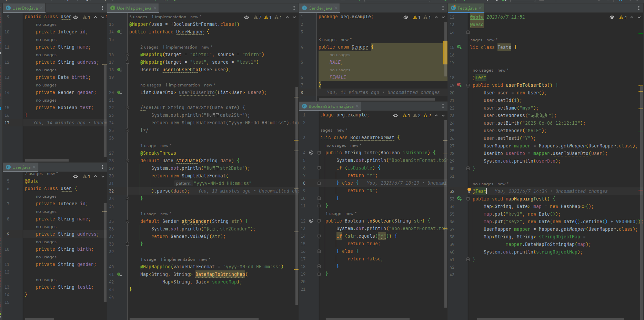The width and height of the screenshot is (644, 320).
Task: Click 'private String address;' line in User.java
Action: pyautogui.click(x=68, y=234)
